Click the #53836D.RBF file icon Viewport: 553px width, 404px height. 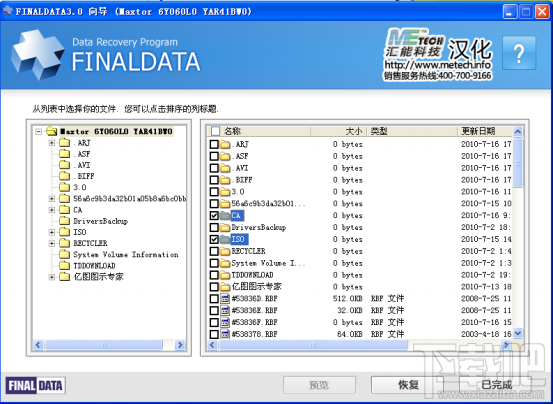(x=225, y=299)
